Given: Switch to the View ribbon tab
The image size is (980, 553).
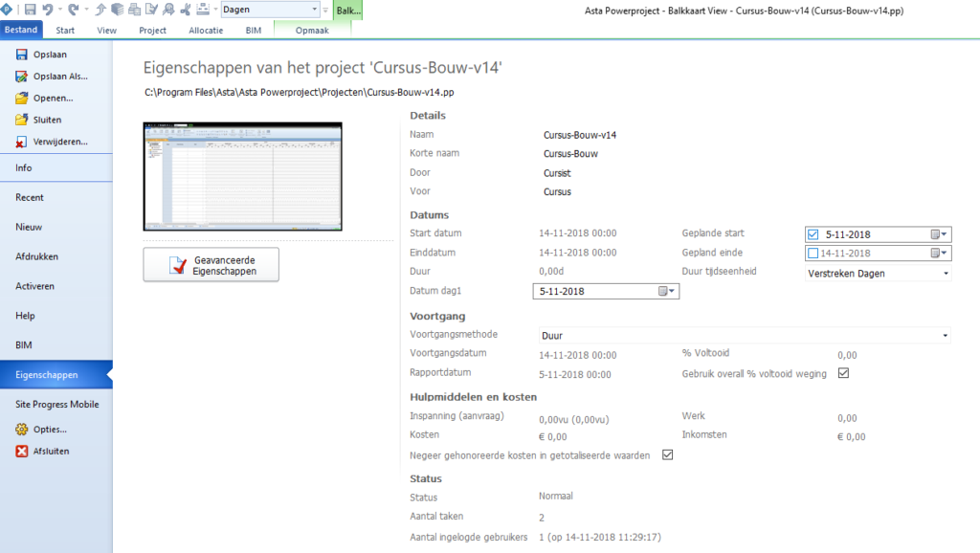Looking at the screenshot, I should (x=106, y=30).
